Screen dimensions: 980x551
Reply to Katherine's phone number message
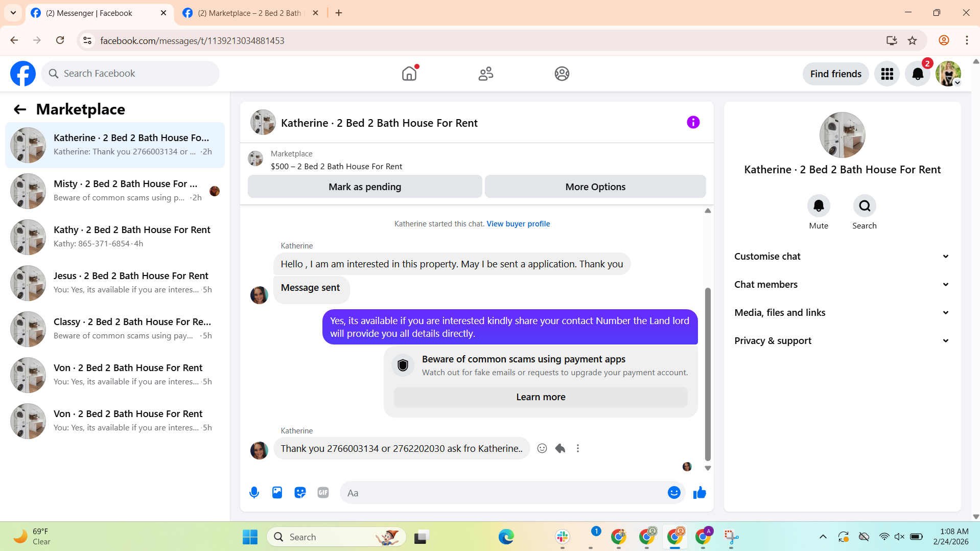560,448
